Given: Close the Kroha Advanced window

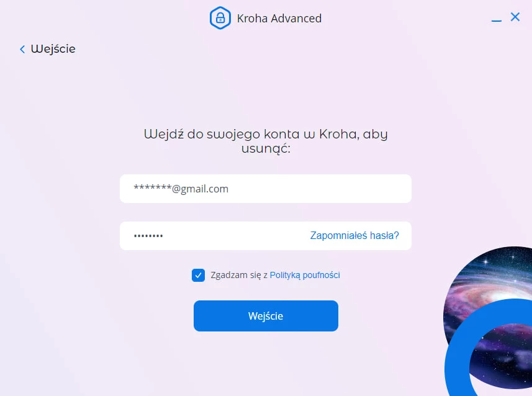Looking at the screenshot, I should click(515, 17).
